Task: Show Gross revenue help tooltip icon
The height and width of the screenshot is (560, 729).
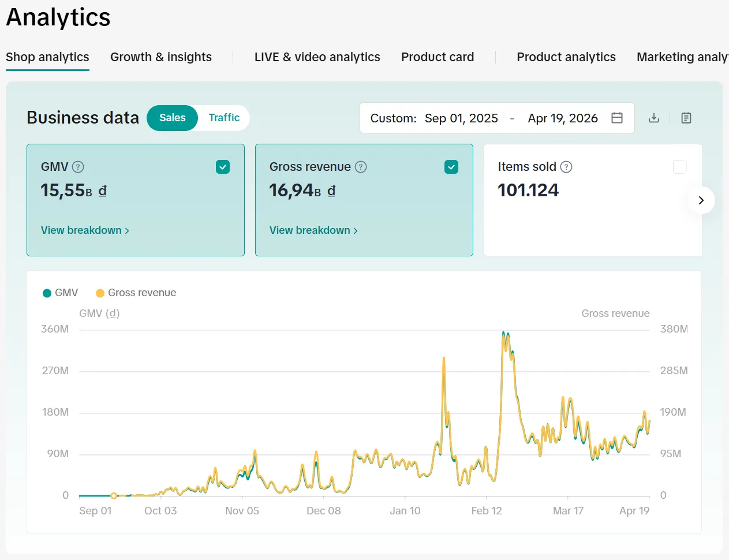Action: (x=361, y=167)
